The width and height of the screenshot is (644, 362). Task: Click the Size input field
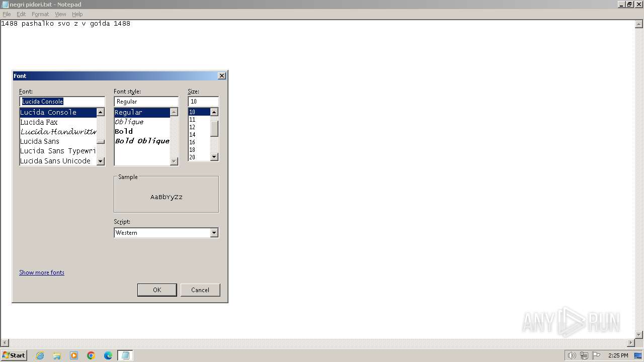pyautogui.click(x=203, y=102)
